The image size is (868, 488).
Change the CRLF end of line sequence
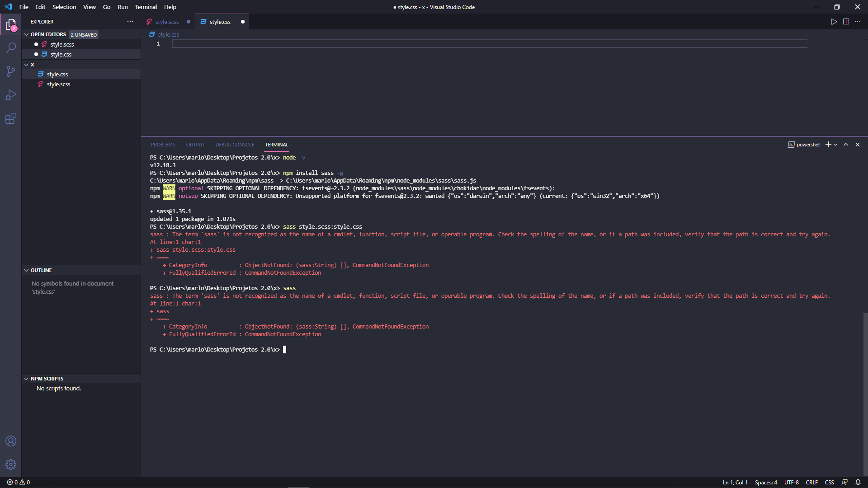pos(811,482)
